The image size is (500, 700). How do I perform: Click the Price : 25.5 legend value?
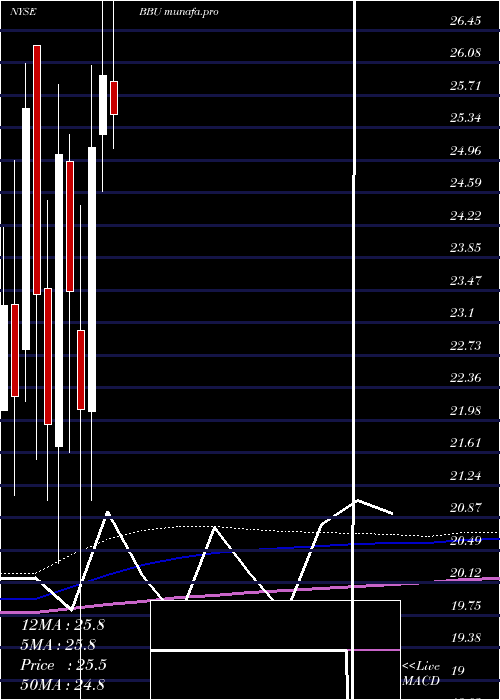63,665
